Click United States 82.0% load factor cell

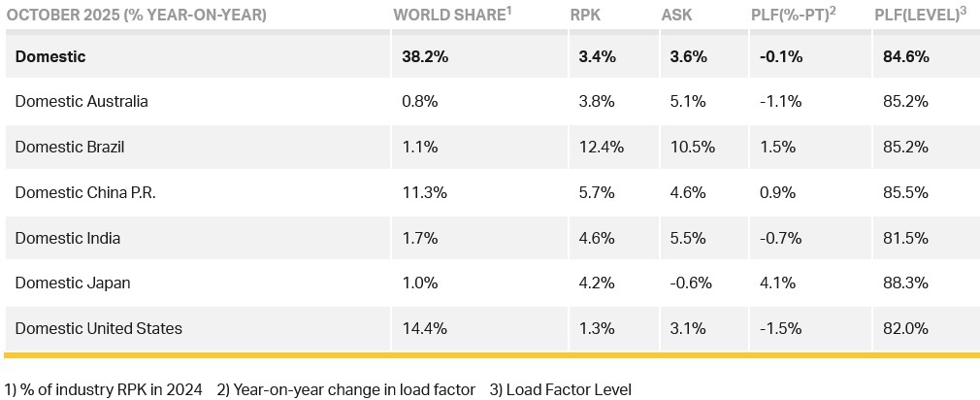(902, 328)
